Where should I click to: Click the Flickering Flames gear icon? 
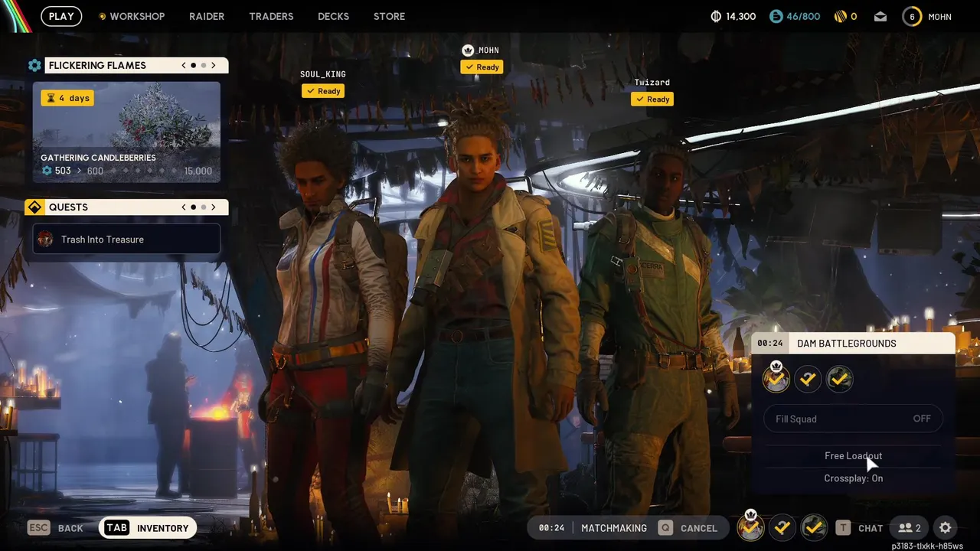[x=34, y=66]
